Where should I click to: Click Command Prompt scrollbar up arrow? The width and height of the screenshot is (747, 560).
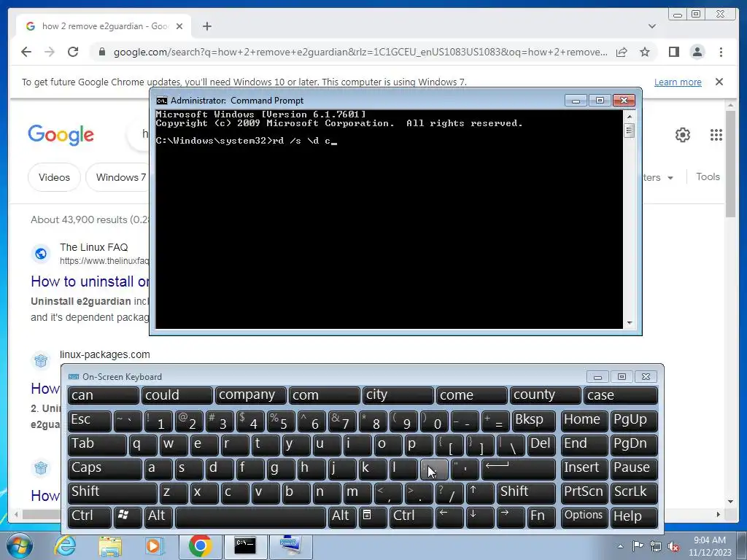coord(630,116)
